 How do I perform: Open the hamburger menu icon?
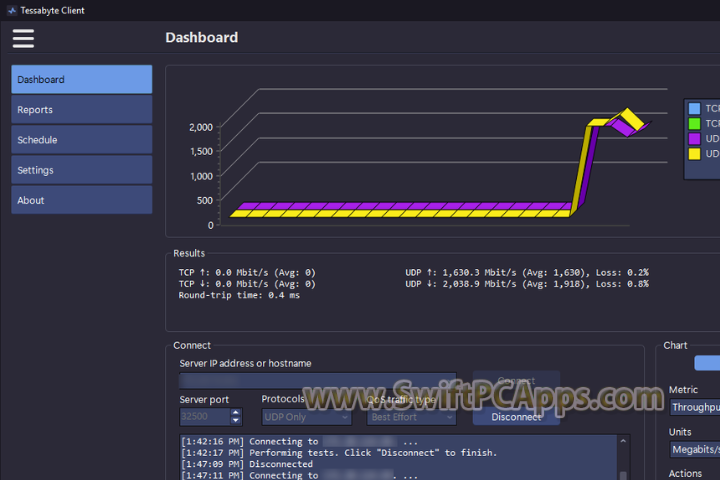[23, 38]
